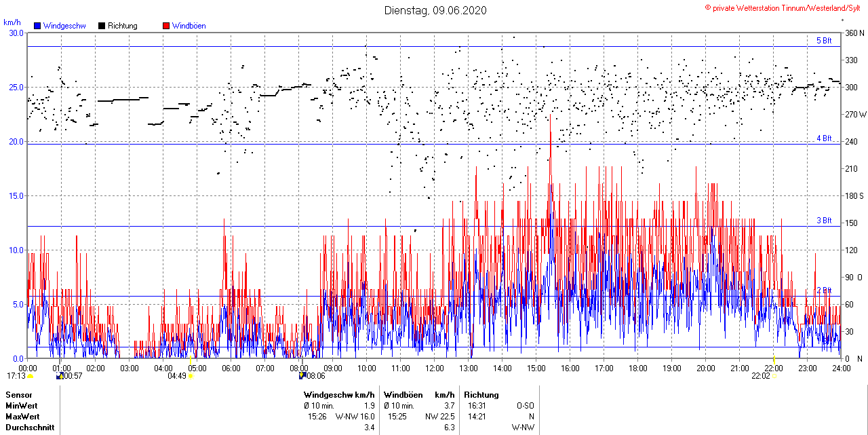
Task: Click the sun icon beside 17:13
Action: coord(31,376)
